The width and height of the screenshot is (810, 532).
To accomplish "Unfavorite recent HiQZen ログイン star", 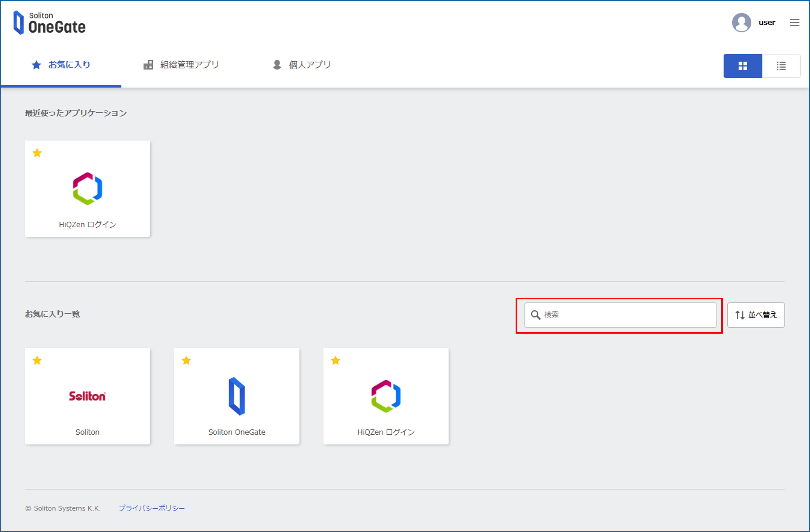I will [x=37, y=153].
